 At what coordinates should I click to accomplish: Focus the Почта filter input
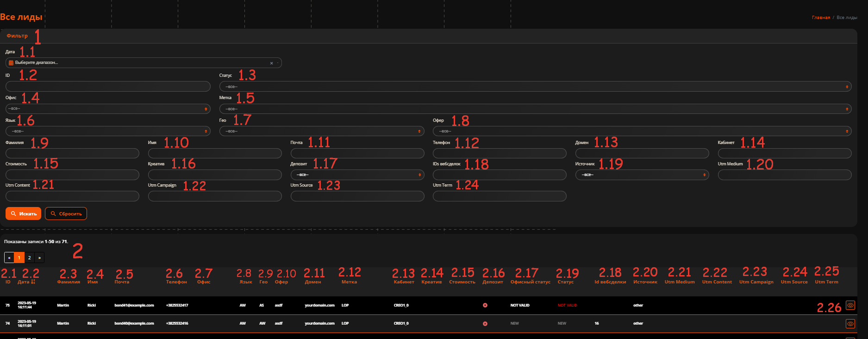coord(357,153)
